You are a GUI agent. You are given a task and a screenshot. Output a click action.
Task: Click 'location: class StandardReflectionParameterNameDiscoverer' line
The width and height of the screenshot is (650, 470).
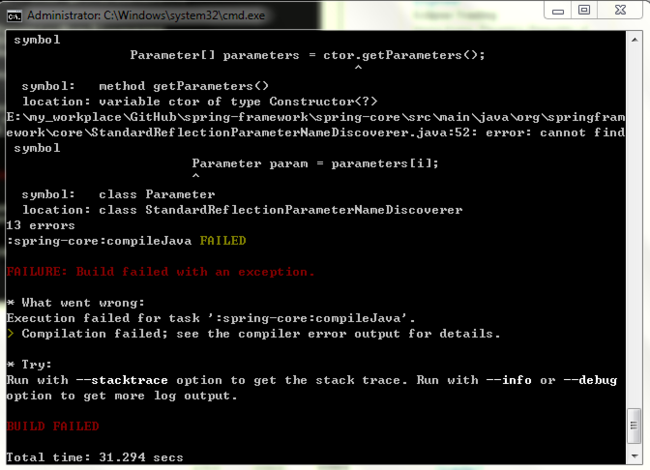coord(242,210)
